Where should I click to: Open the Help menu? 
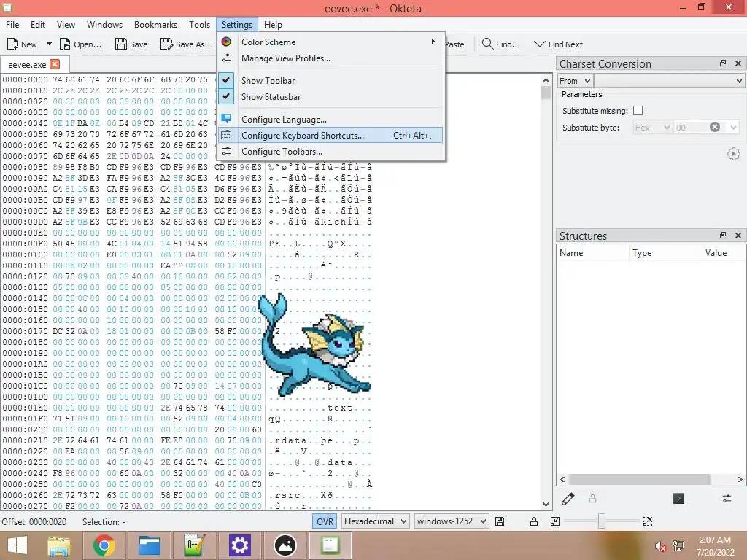[273, 24]
